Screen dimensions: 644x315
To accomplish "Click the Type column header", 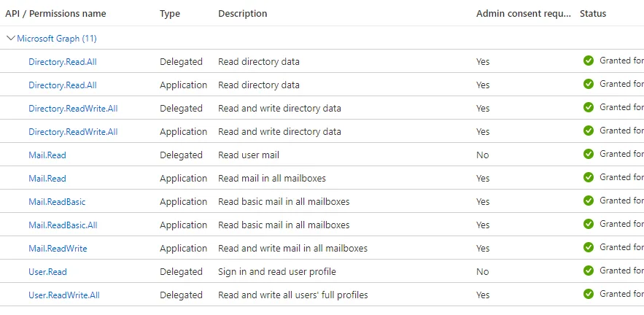I will click(x=170, y=14).
